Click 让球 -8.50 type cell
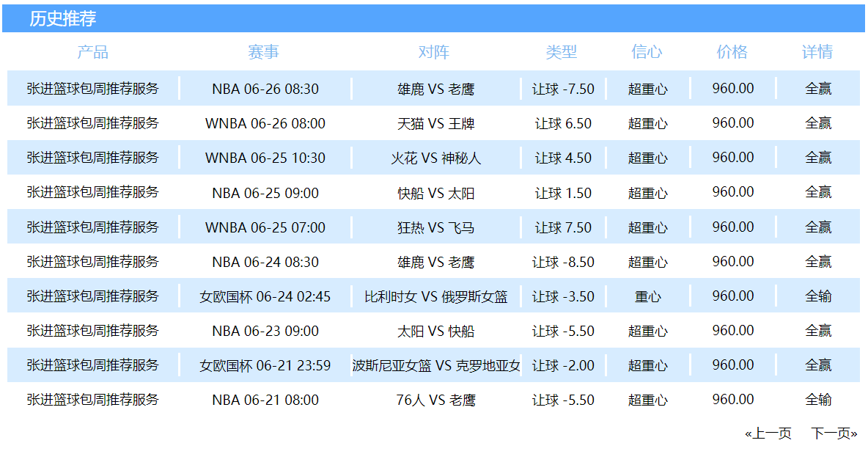The height and width of the screenshot is (454, 868). pos(563,261)
